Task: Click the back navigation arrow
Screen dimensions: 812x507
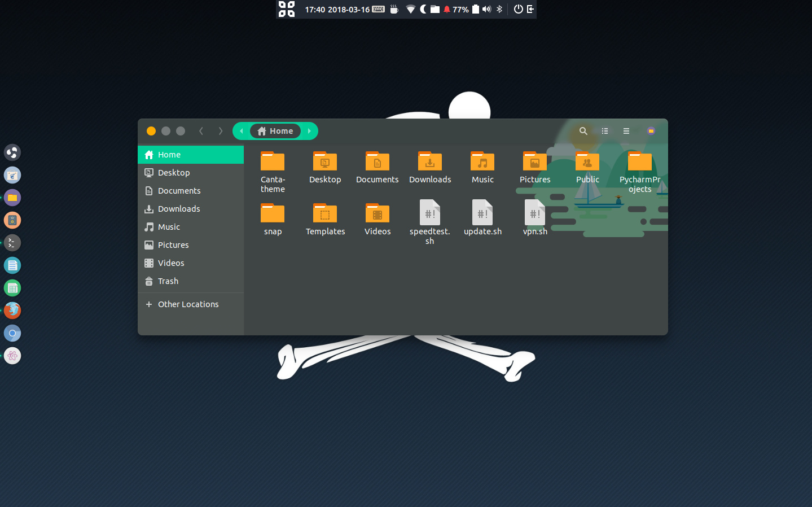Action: (x=201, y=130)
